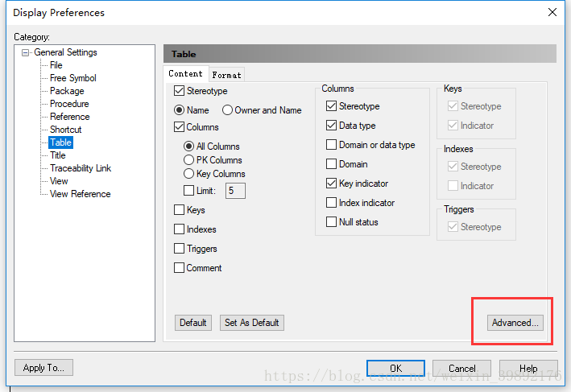Viewport: 571px width, 392px height.
Task: Choose Procedure in category list
Action: coord(69,104)
